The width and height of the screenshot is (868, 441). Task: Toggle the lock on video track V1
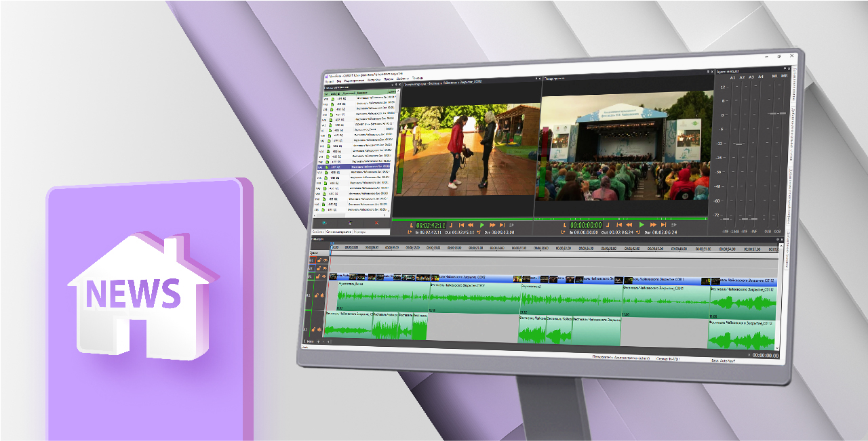[316, 277]
